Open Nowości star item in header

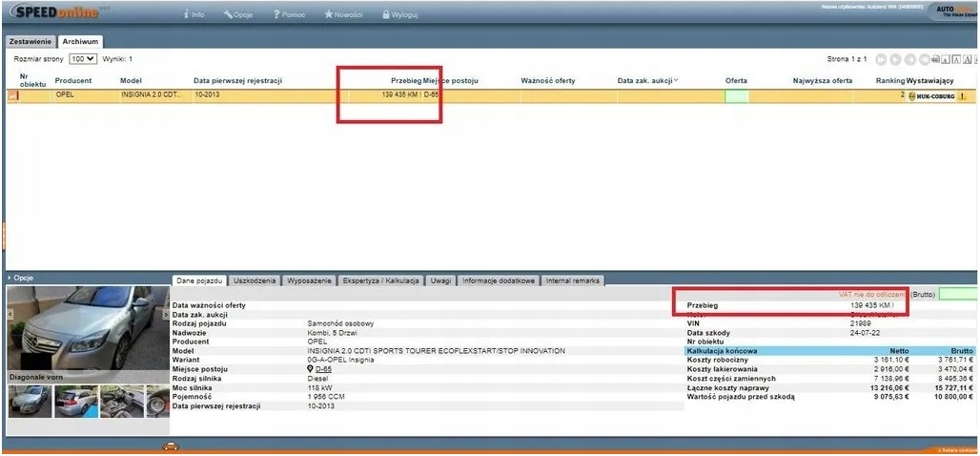[346, 15]
